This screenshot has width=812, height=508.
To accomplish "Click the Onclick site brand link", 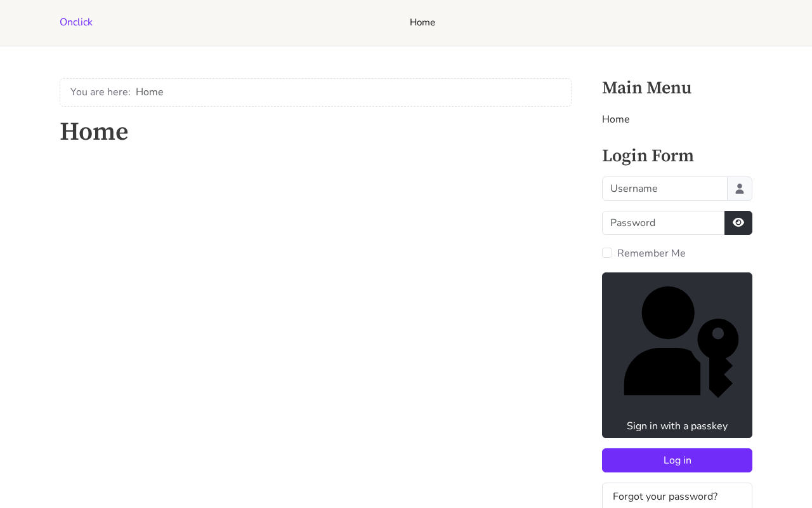I will pos(76,22).
